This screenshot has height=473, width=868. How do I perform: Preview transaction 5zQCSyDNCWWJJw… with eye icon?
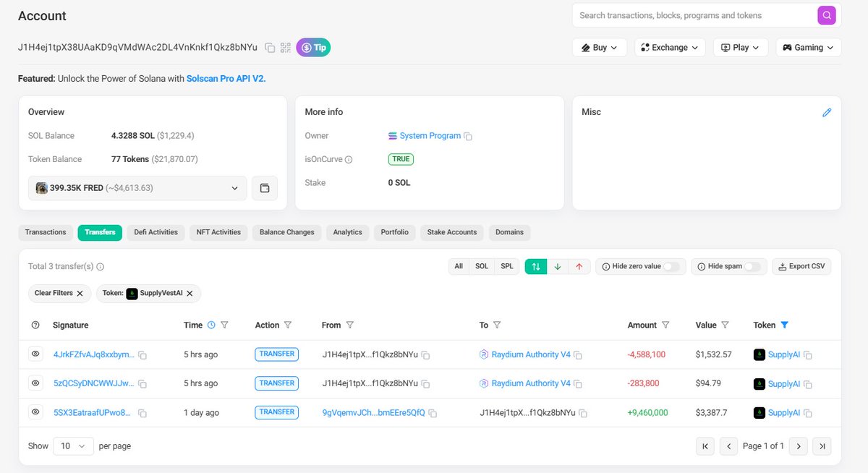(x=35, y=383)
